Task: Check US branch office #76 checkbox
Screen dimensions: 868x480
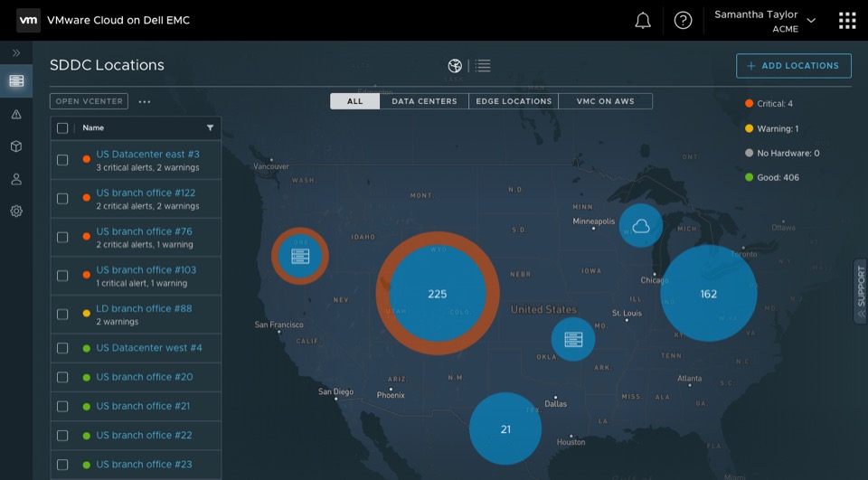Action: 62,237
